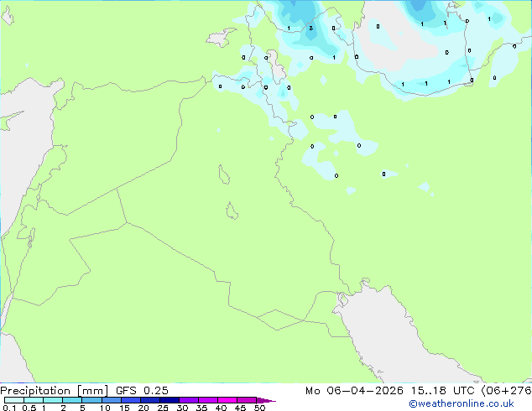
Task: Click the 15–20 mm blue swatch
Action: tap(130, 400)
